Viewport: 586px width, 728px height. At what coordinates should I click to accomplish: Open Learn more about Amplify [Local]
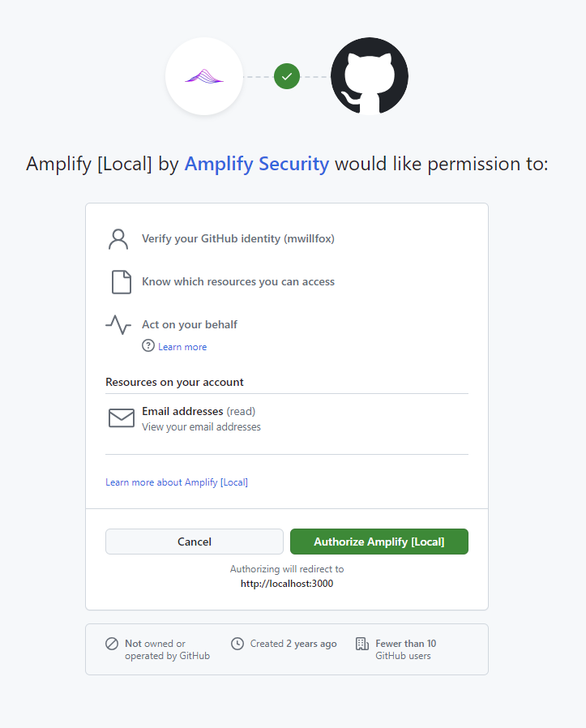(177, 482)
